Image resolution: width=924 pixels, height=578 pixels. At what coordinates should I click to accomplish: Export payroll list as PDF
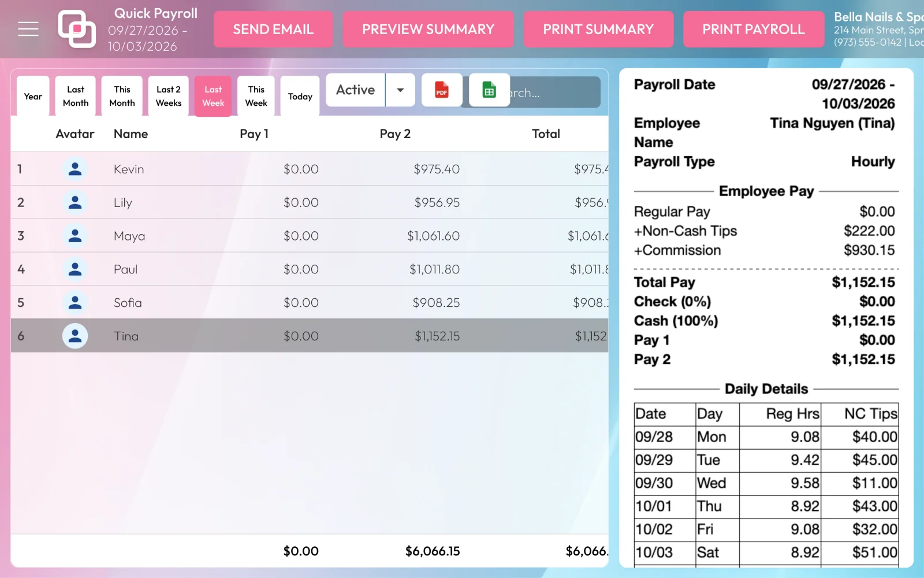coord(442,90)
